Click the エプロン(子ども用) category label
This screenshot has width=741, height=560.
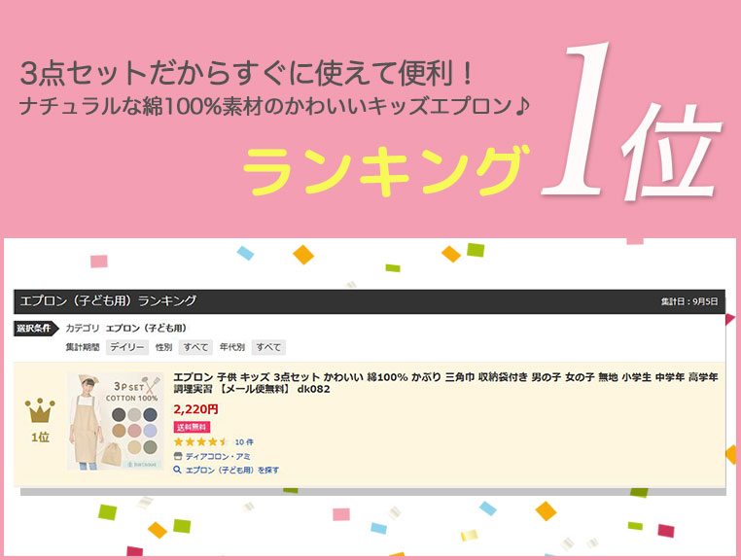(x=147, y=328)
